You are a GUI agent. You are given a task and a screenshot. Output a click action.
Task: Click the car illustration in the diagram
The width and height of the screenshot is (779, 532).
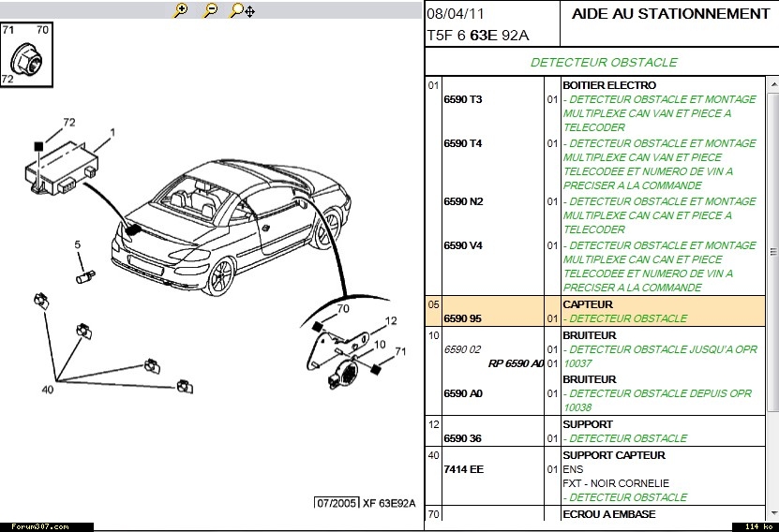(x=231, y=226)
